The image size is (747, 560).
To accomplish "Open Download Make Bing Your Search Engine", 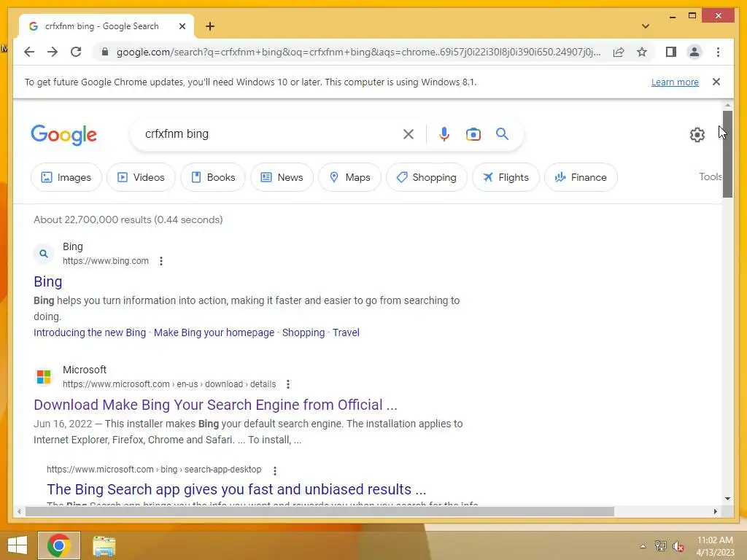I will click(215, 405).
